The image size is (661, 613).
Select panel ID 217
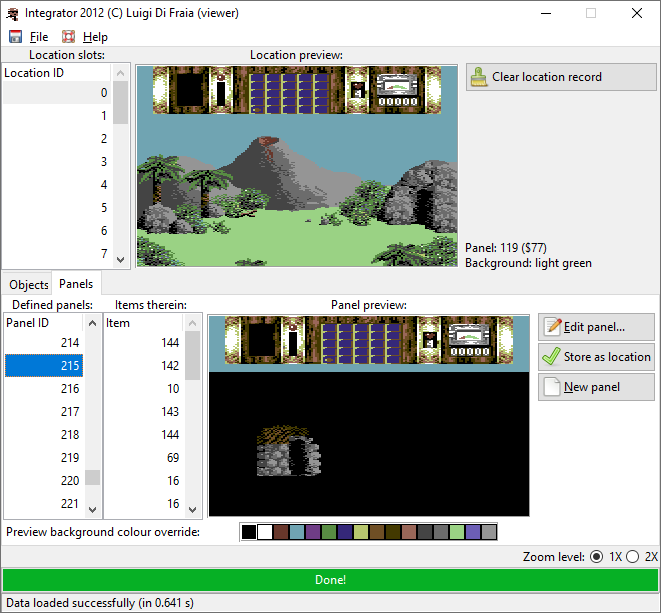click(44, 411)
